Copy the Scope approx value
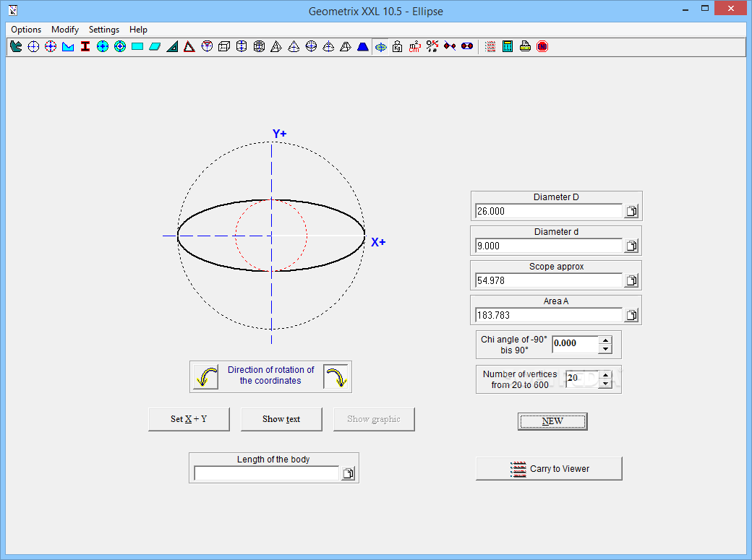 [632, 280]
